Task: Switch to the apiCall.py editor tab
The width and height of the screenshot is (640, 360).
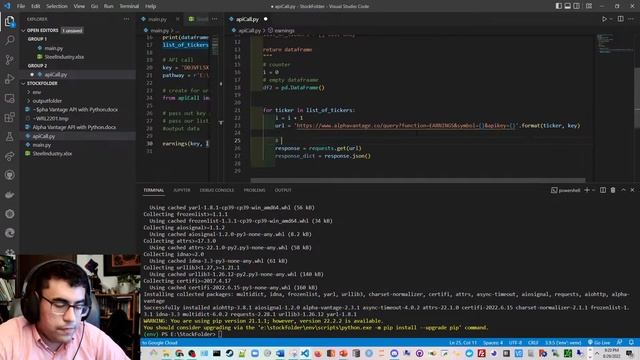Action: pyautogui.click(x=247, y=19)
